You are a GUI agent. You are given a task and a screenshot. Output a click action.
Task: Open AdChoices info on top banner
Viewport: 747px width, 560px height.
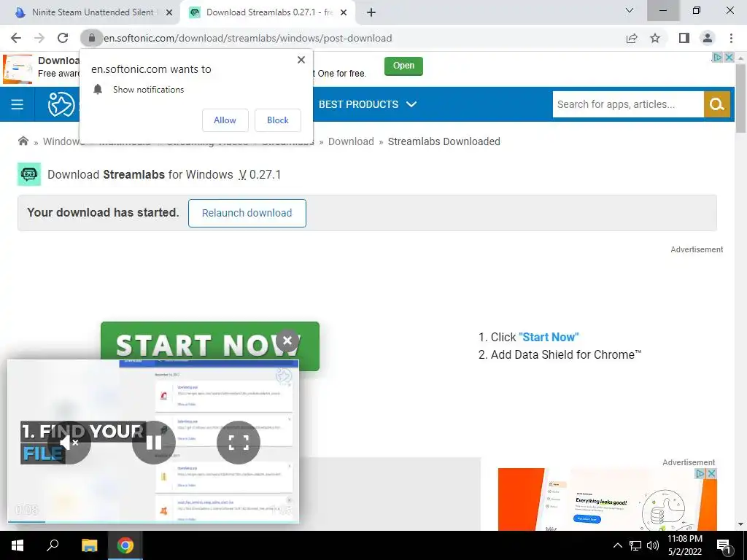point(717,57)
